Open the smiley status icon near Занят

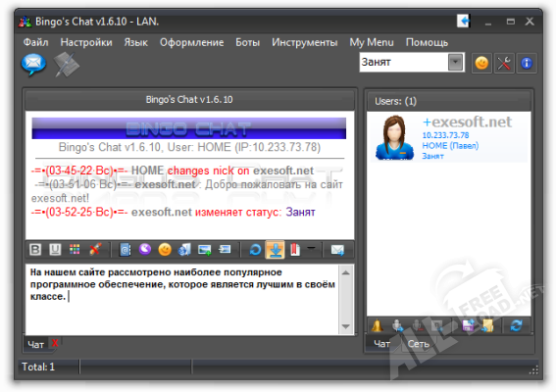pos(481,64)
